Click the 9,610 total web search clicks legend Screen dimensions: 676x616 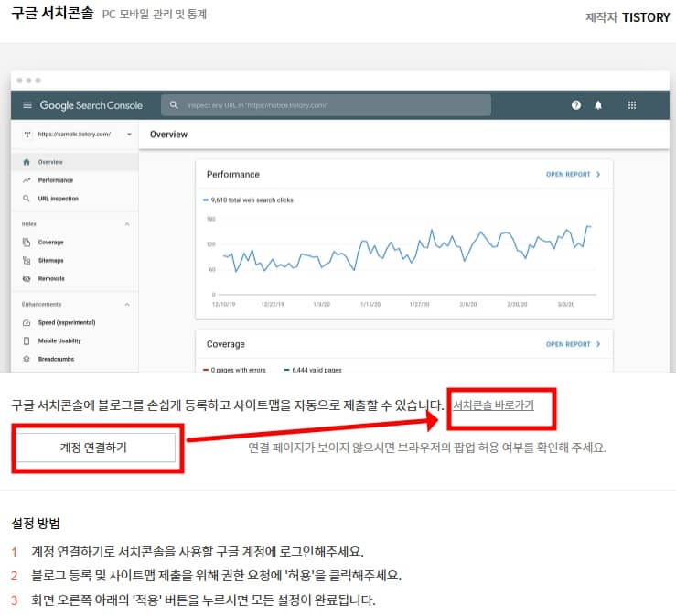[x=248, y=200]
